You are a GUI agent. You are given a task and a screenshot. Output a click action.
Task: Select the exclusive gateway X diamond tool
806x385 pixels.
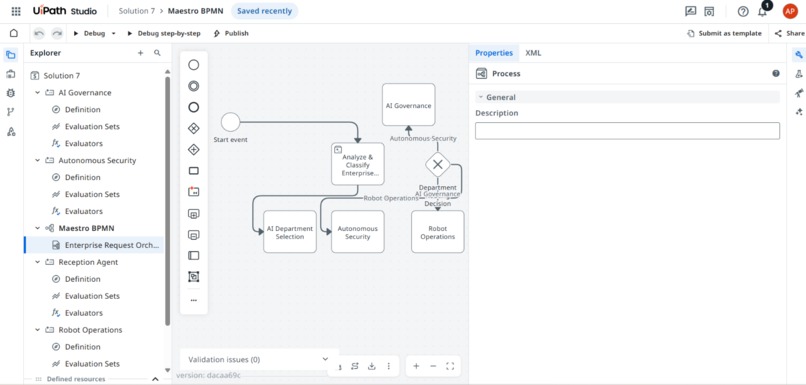coord(193,128)
